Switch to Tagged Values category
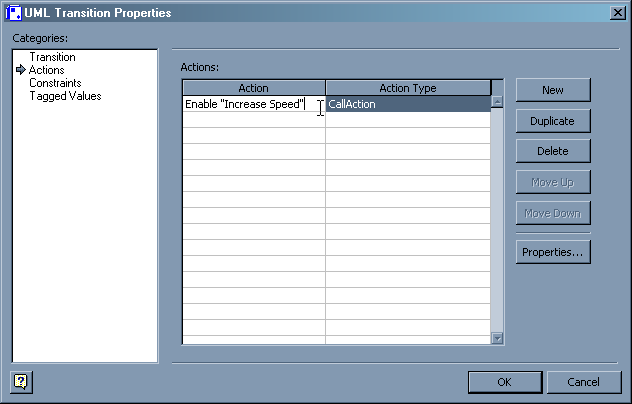The height and width of the screenshot is (404, 632). (65, 97)
